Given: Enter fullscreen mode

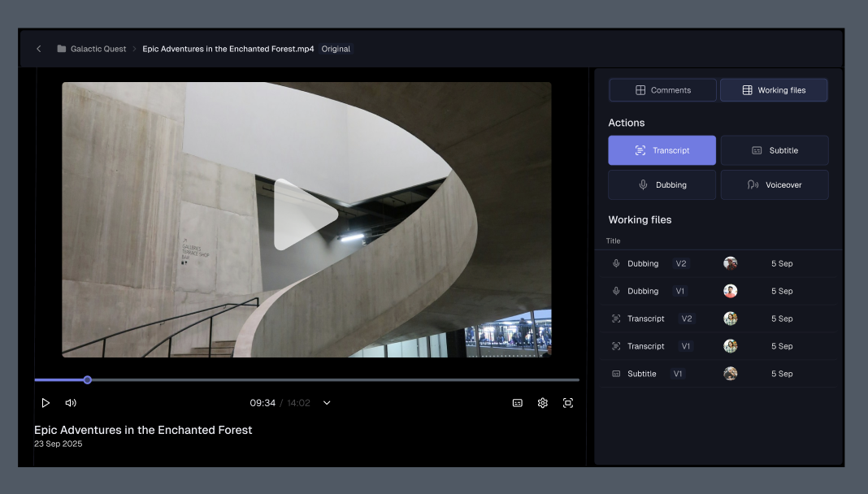Looking at the screenshot, I should [568, 403].
